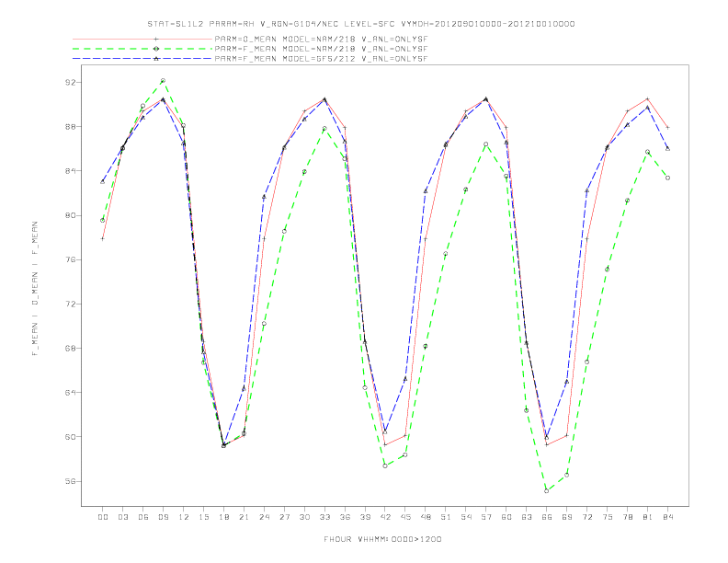The width and height of the screenshot is (728, 563).
Task: Click the y-axis tick value 72
Action: pos(71,304)
